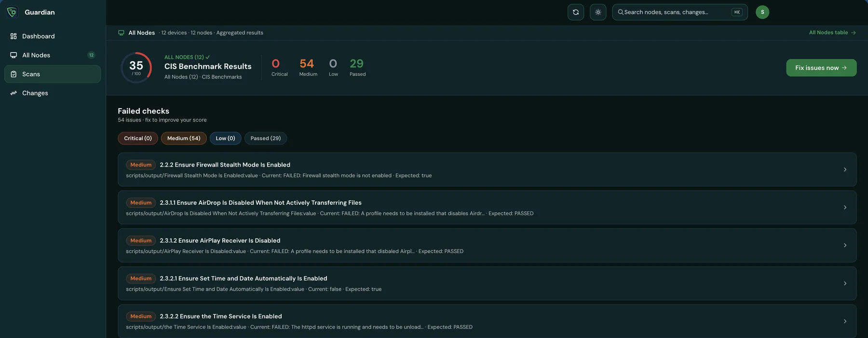868x338 pixels.
Task: Click the Scans clipboard icon
Action: [x=14, y=74]
